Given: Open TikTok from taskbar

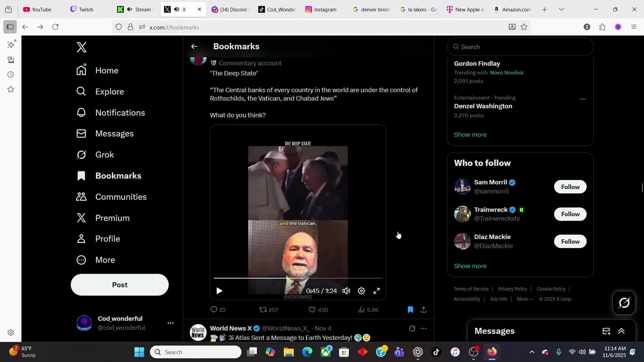Looking at the screenshot, I should (x=436, y=352).
